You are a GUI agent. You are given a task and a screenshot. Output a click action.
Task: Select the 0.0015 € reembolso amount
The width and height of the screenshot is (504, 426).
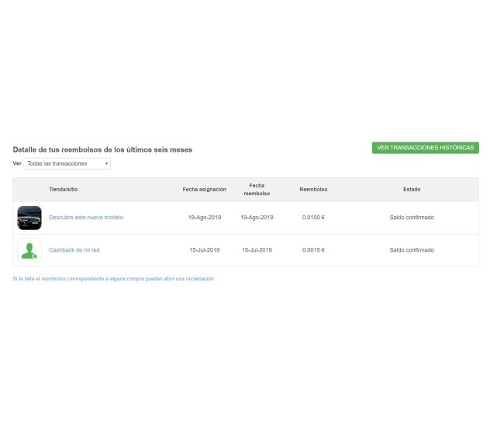[313, 250]
